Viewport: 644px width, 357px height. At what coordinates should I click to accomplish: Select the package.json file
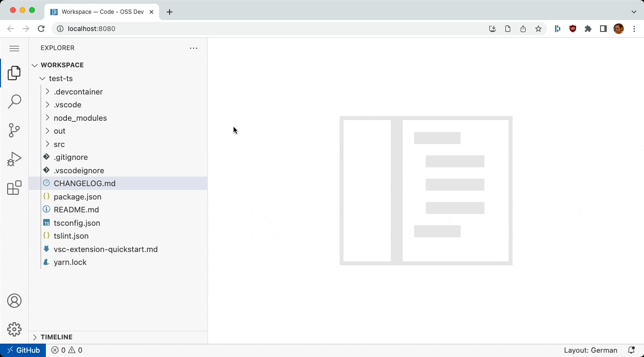(x=77, y=197)
